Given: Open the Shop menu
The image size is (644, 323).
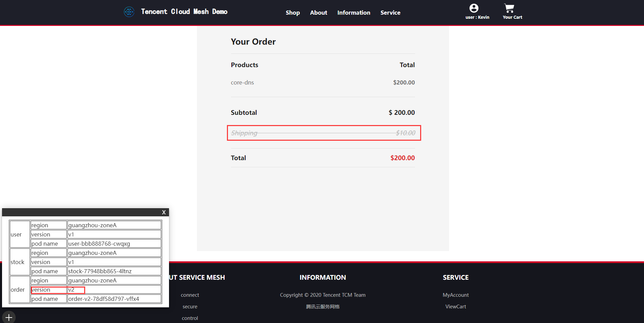Looking at the screenshot, I should coord(293,13).
